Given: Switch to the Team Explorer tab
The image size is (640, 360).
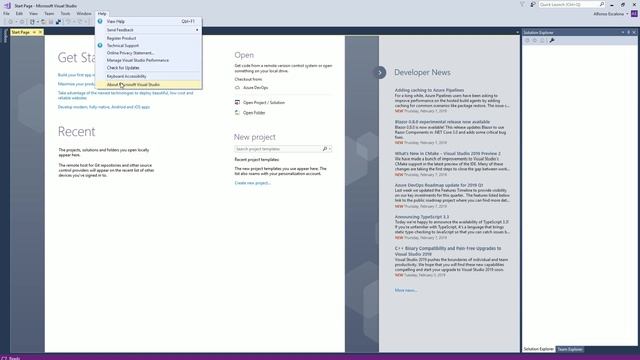Looking at the screenshot, I should coord(570,349).
